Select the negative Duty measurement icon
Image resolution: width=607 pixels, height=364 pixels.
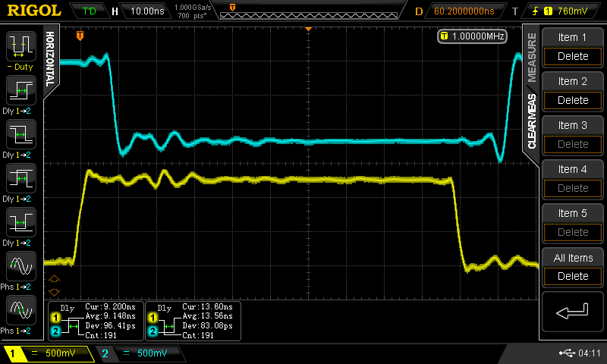tap(21, 47)
